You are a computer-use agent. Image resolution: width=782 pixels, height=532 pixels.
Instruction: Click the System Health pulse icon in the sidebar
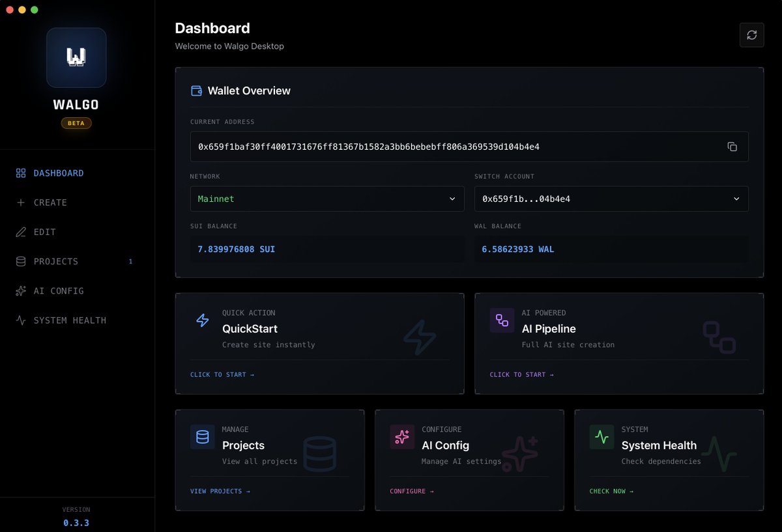pyautogui.click(x=21, y=320)
